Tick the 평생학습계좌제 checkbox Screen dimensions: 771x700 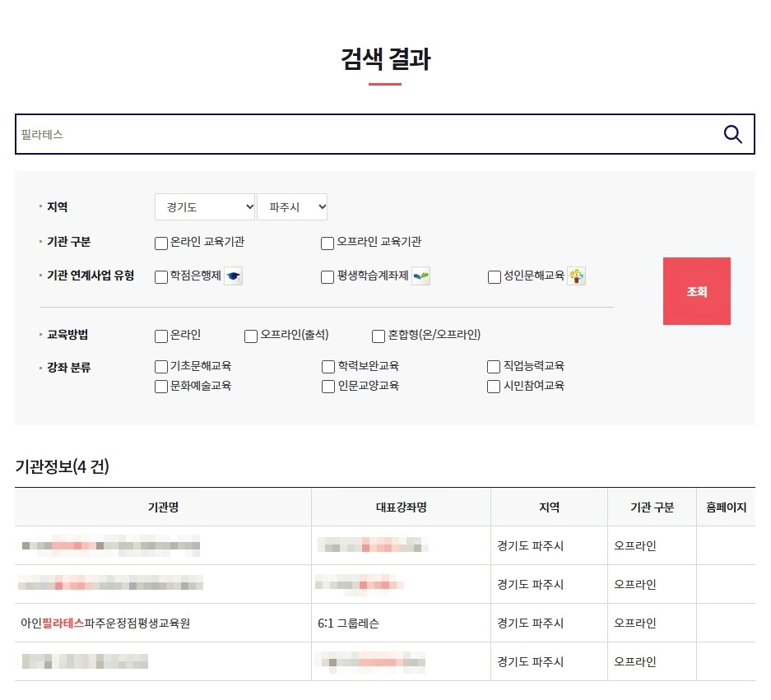pyautogui.click(x=327, y=277)
